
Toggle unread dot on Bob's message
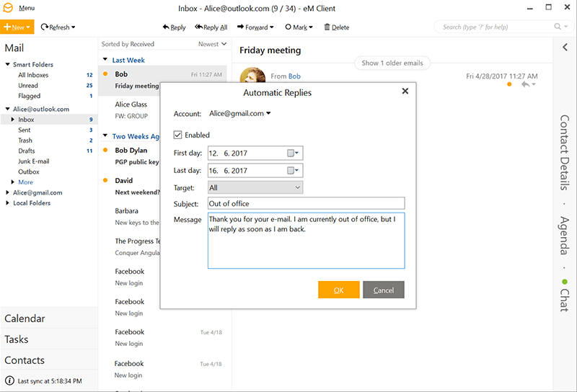(x=105, y=74)
